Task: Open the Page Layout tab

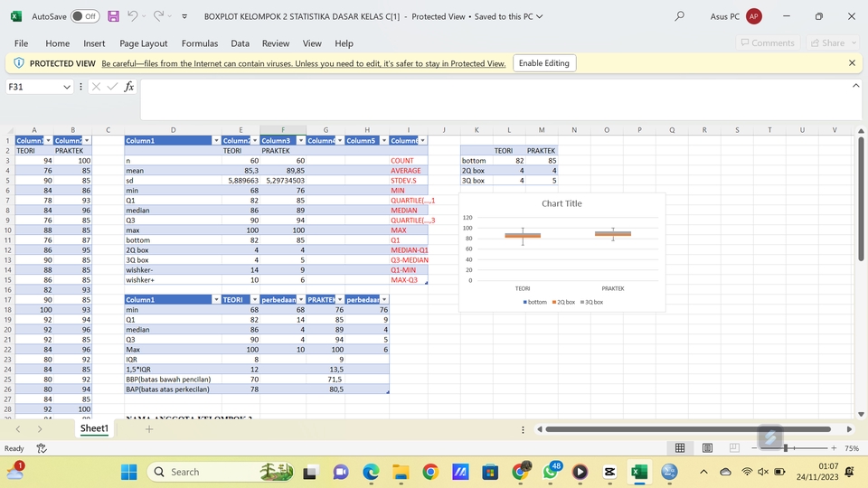Action: pyautogui.click(x=144, y=43)
